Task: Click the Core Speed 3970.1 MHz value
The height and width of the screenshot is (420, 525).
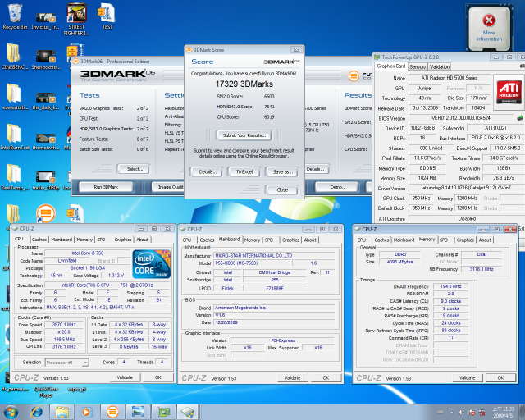Action: click(x=64, y=325)
